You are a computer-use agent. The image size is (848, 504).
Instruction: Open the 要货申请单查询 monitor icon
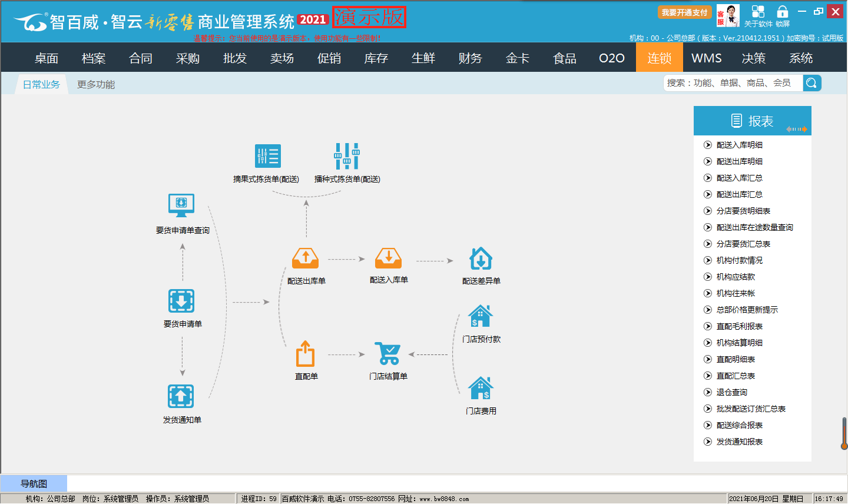tap(181, 205)
